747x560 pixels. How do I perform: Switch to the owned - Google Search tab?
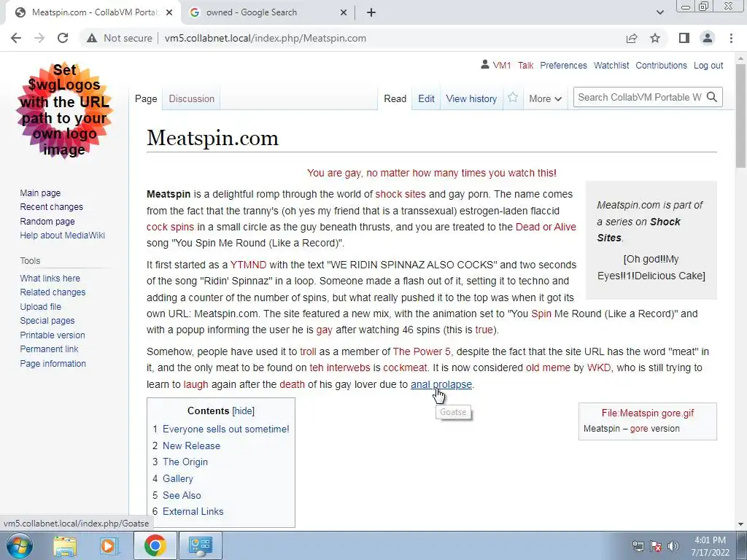coord(268,12)
